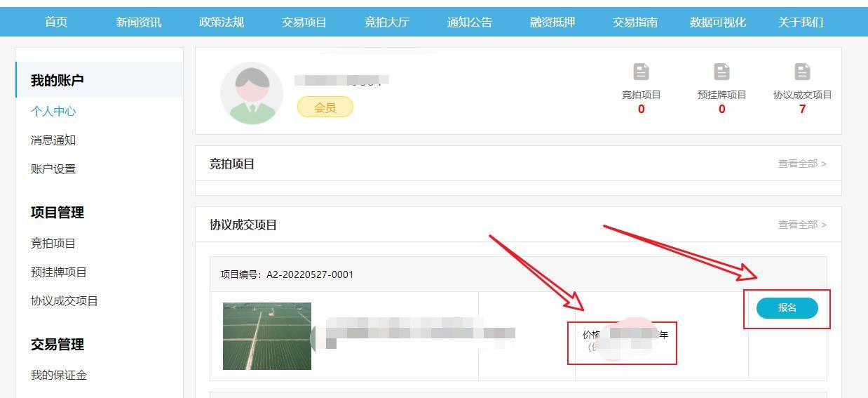Image resolution: width=868 pixels, height=398 pixels.
Task: Click the 会员 badge under the username
Action: coord(325,107)
